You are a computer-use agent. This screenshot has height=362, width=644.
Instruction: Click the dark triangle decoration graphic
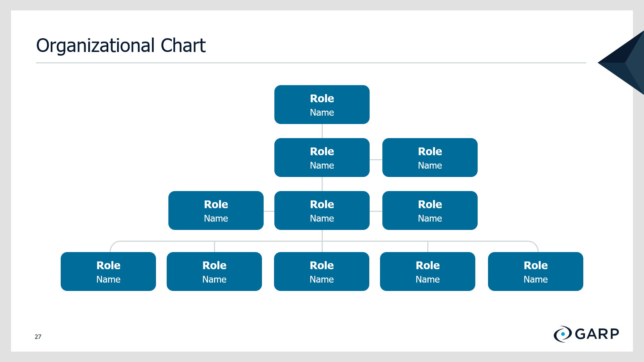point(621,63)
